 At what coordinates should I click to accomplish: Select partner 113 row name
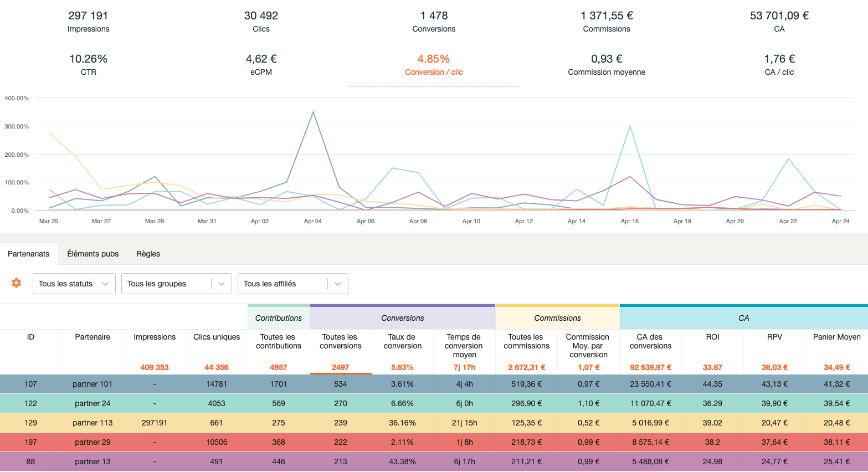(x=93, y=423)
